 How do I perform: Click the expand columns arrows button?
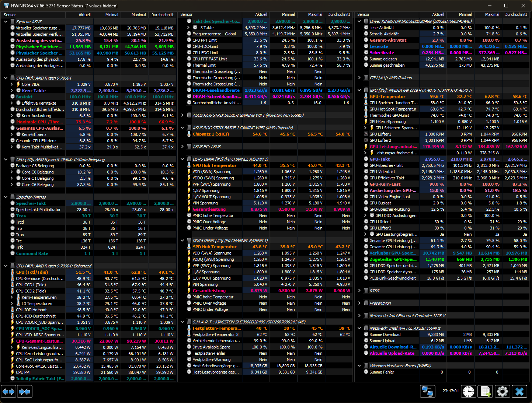tap(9, 391)
